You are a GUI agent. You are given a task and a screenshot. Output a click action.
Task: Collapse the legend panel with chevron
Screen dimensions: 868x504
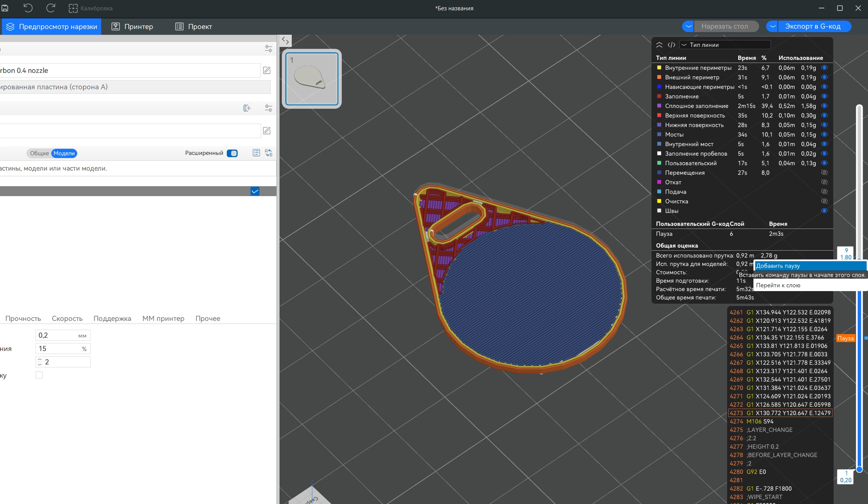pyautogui.click(x=659, y=45)
